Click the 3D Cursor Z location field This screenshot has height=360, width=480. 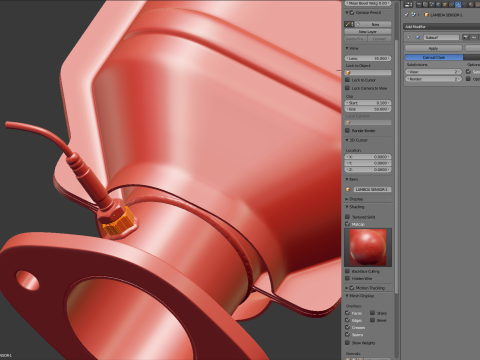coord(368,170)
